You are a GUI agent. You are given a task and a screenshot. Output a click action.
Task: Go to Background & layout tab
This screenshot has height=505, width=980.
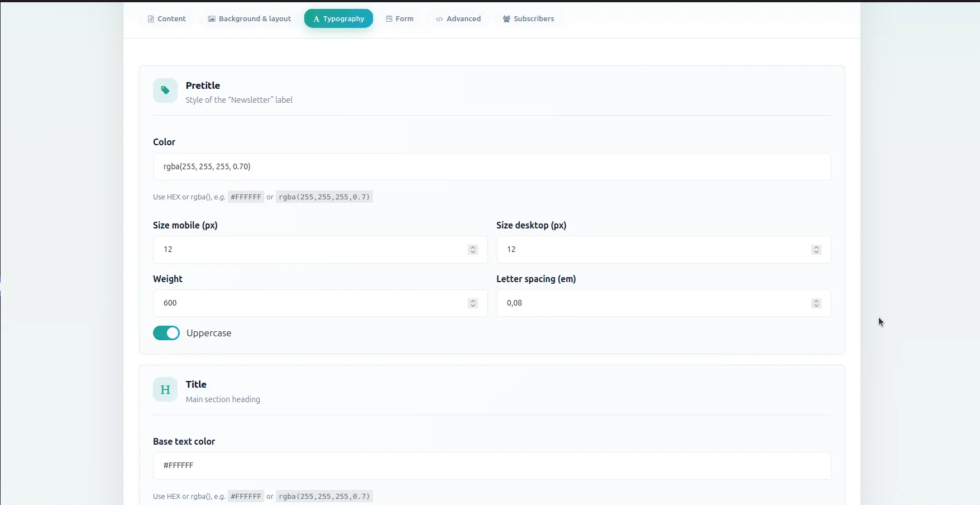pyautogui.click(x=250, y=19)
